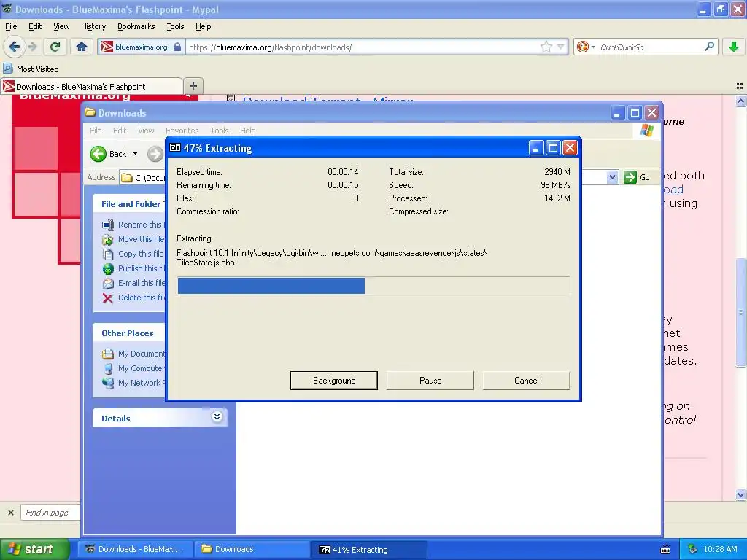Open the URL history dropdown arrow
This screenshot has height=560, width=747.
pyautogui.click(x=561, y=47)
